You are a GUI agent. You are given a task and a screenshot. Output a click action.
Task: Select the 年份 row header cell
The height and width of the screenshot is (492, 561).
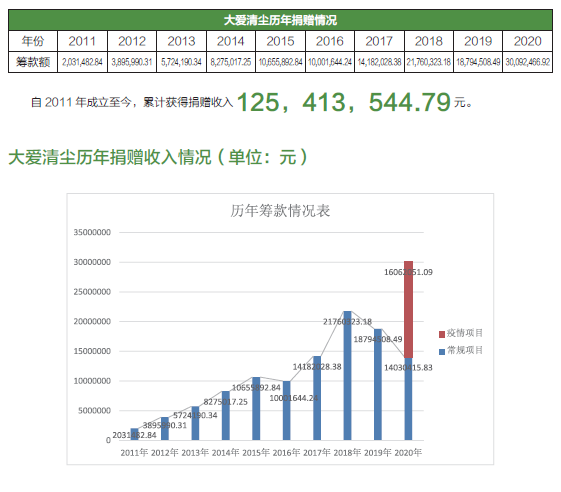[33, 41]
